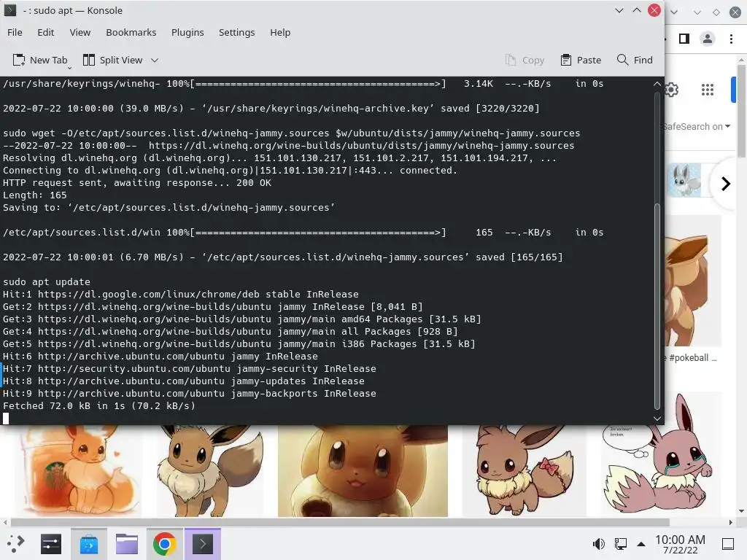Click the terminal cursor on the last line
747x560 pixels.
click(6, 419)
